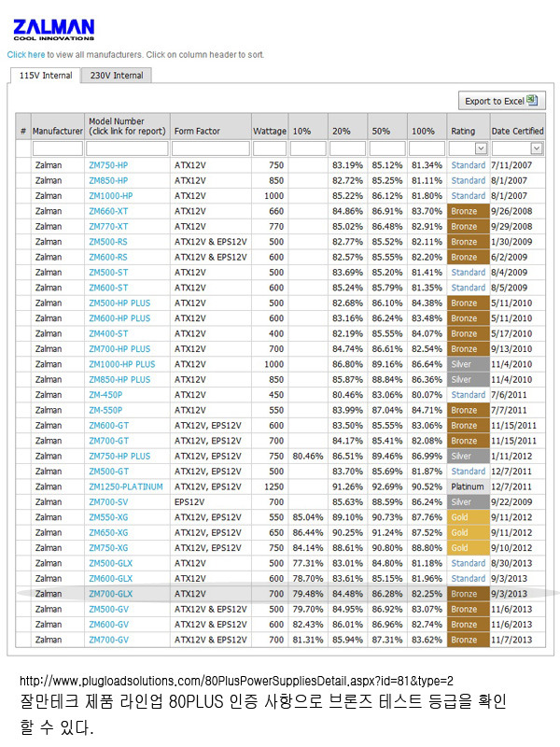Viewport: 560px width, 747px height.
Task: Open the ZM700-GT report link
Action: tap(108, 441)
